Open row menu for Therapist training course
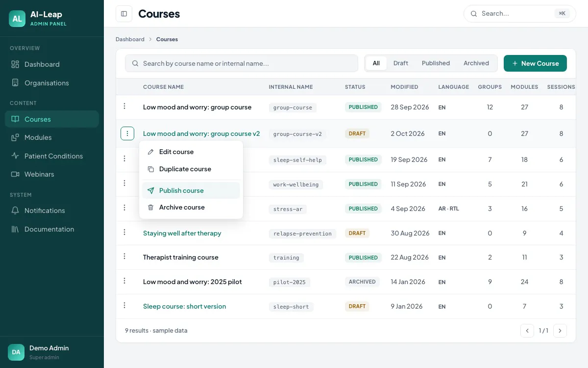The height and width of the screenshot is (368, 588). click(124, 256)
